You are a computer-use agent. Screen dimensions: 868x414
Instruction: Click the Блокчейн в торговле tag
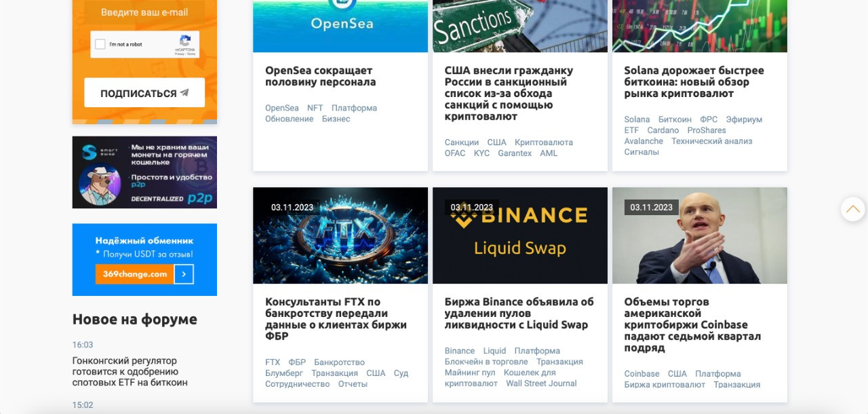[486, 362]
